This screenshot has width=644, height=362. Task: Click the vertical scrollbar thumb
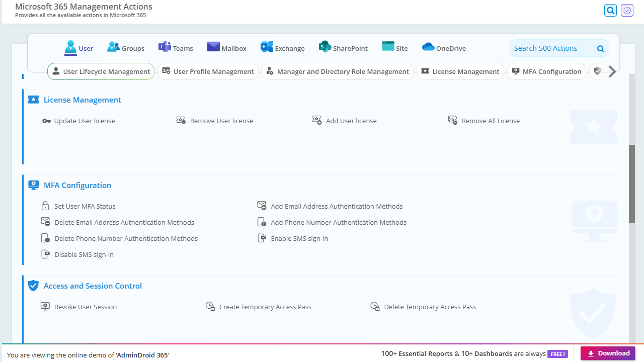point(632,184)
